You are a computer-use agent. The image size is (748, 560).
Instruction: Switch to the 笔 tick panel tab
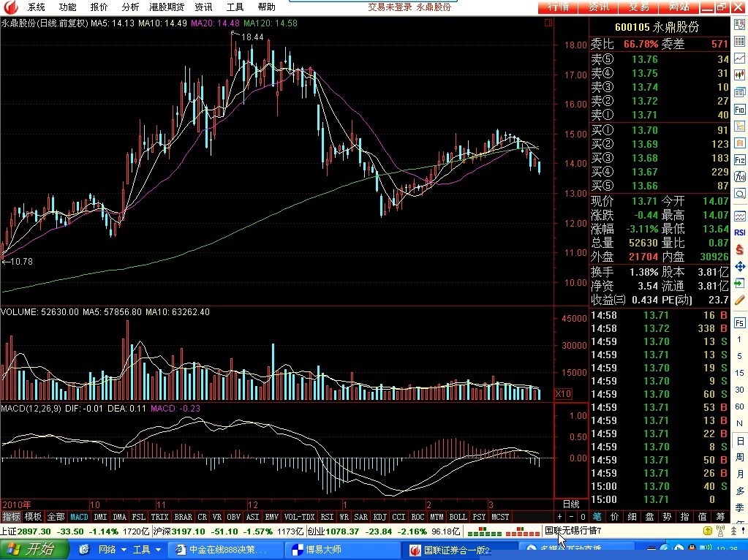[597, 517]
